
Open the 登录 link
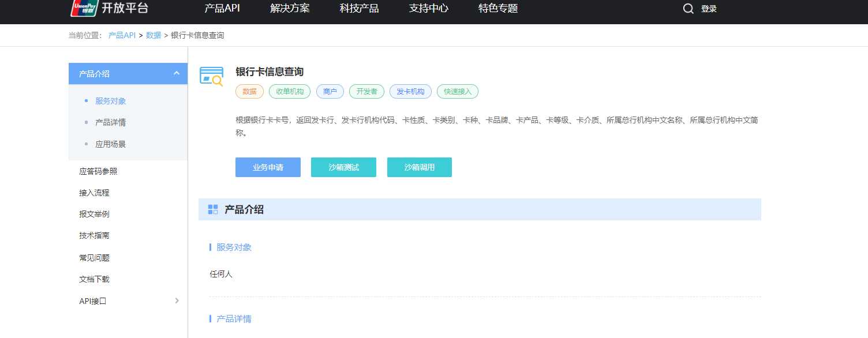(x=710, y=9)
